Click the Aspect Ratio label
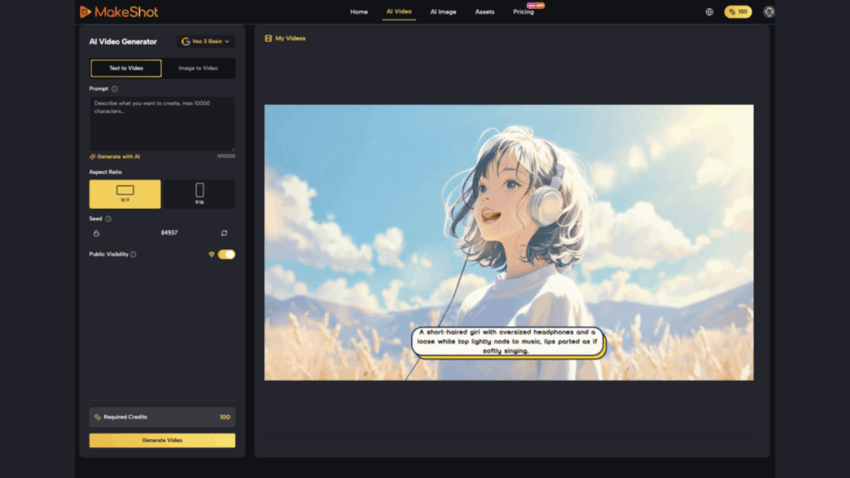 pyautogui.click(x=106, y=172)
